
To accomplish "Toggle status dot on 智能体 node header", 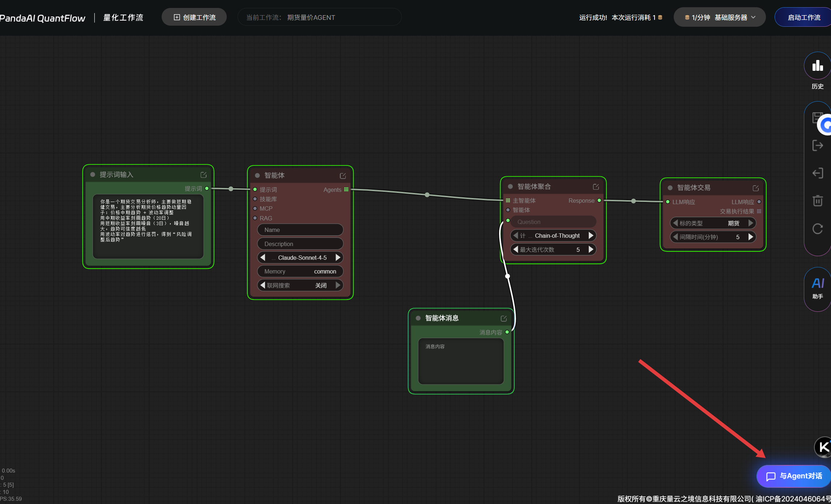I will tap(257, 176).
